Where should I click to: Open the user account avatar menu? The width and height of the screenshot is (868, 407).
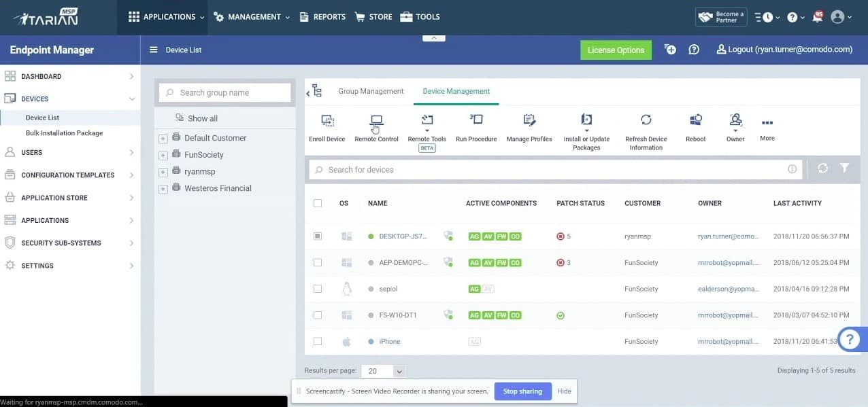click(x=837, y=17)
